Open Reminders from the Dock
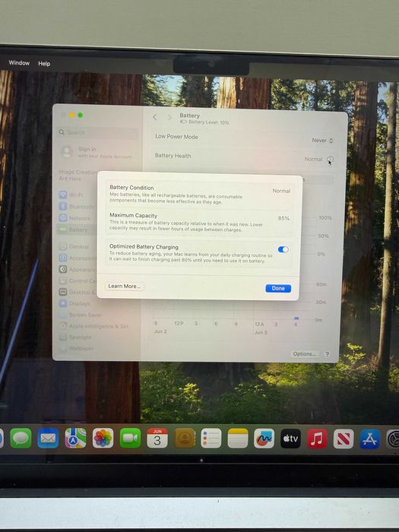Viewport: 399px width, 532px height. 211,438
